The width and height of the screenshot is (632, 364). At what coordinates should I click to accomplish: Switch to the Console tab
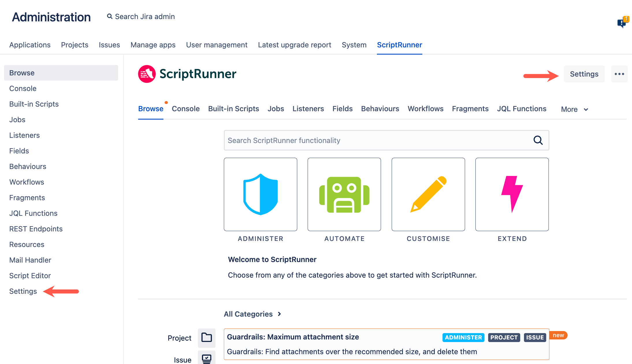pos(186,109)
